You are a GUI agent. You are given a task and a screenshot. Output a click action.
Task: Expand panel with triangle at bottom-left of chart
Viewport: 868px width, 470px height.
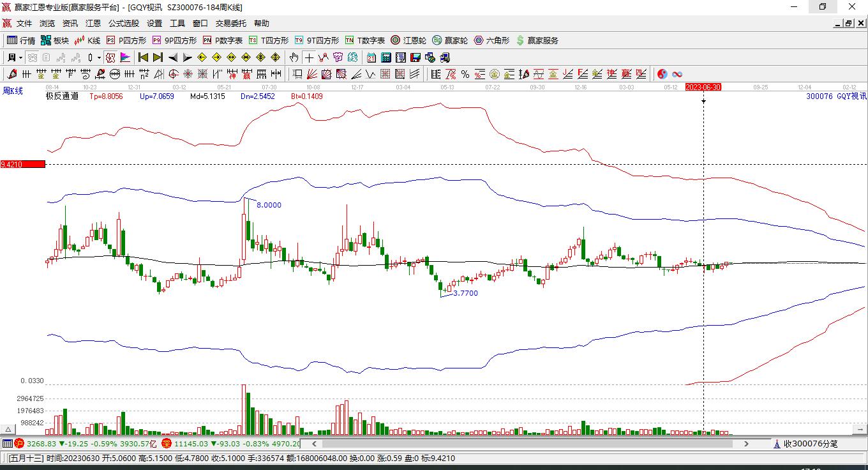click(x=8, y=430)
